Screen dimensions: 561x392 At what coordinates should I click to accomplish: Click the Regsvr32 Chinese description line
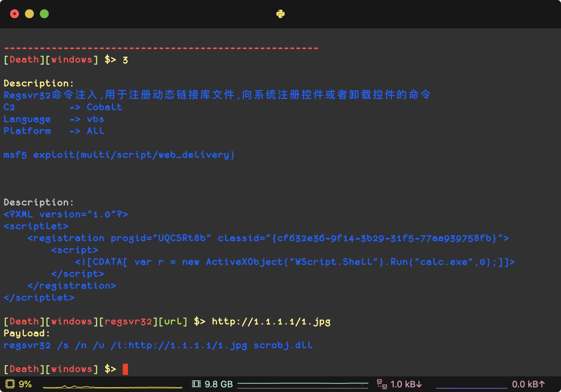pyautogui.click(x=217, y=95)
